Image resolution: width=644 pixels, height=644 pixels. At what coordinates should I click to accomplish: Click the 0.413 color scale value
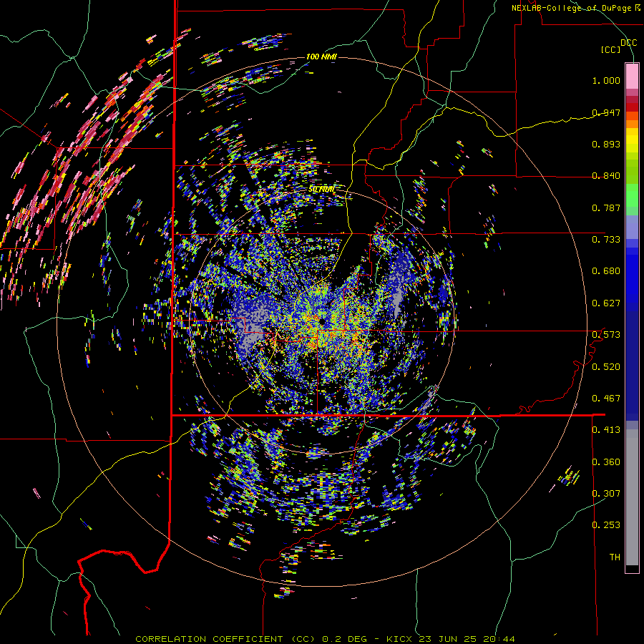(606, 430)
